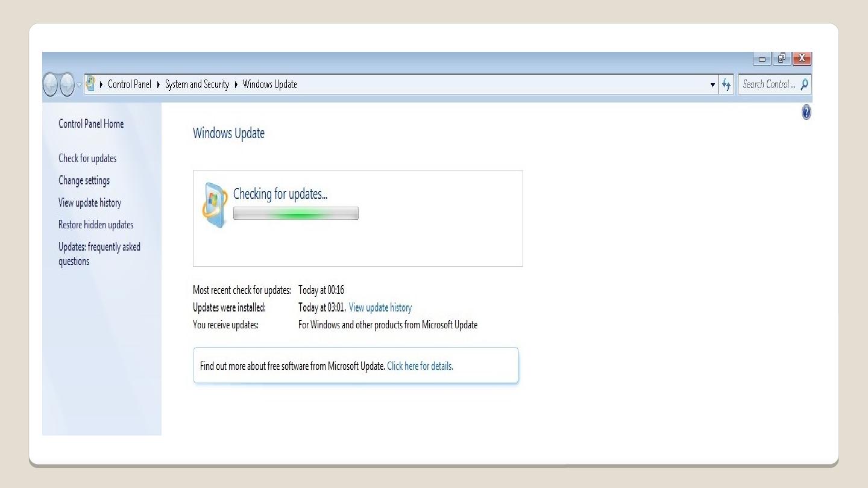The height and width of the screenshot is (488, 868).
Task: Select Control Panel in the address breadcrumb
Action: 129,84
